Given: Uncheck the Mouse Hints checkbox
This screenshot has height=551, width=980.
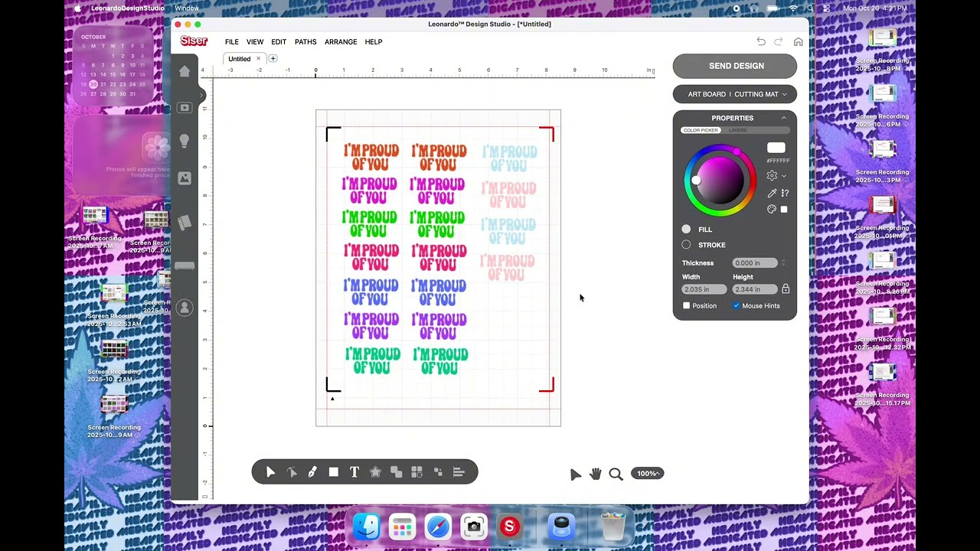Looking at the screenshot, I should 737,305.
